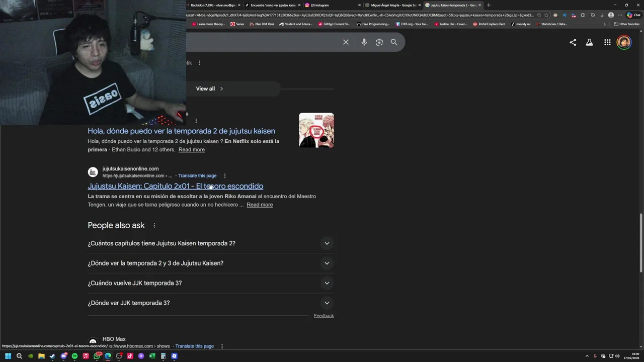Viewport: 644px width, 362px height.
Task: Open the three-dot menu for HBO Max result
Action: pos(222,346)
